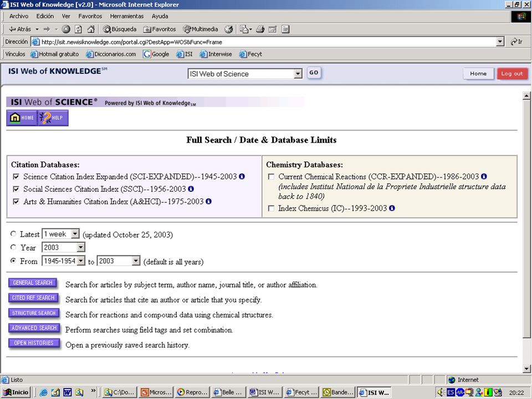Click info icon next to SCI-EXPANDED
The width and height of the screenshot is (532, 399).
click(x=242, y=176)
